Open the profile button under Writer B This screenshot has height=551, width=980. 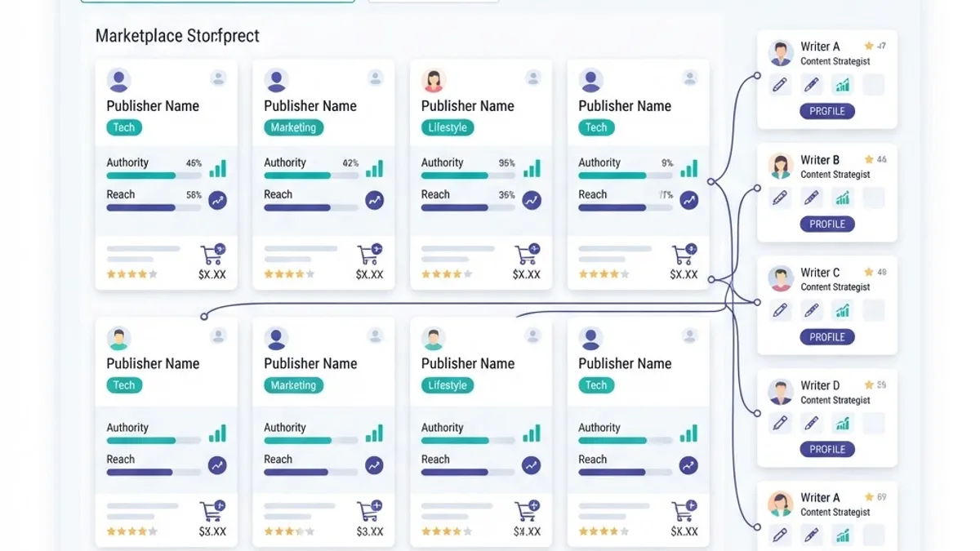point(827,224)
